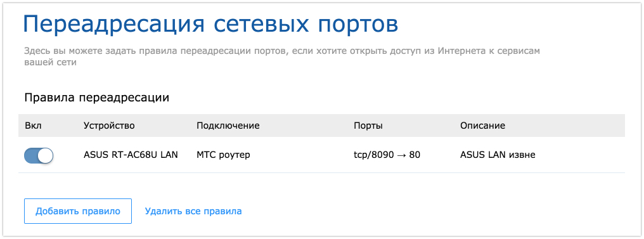This screenshot has width=644, height=239.
Task: Click the Правила переадресации section heading
Action: (97, 98)
